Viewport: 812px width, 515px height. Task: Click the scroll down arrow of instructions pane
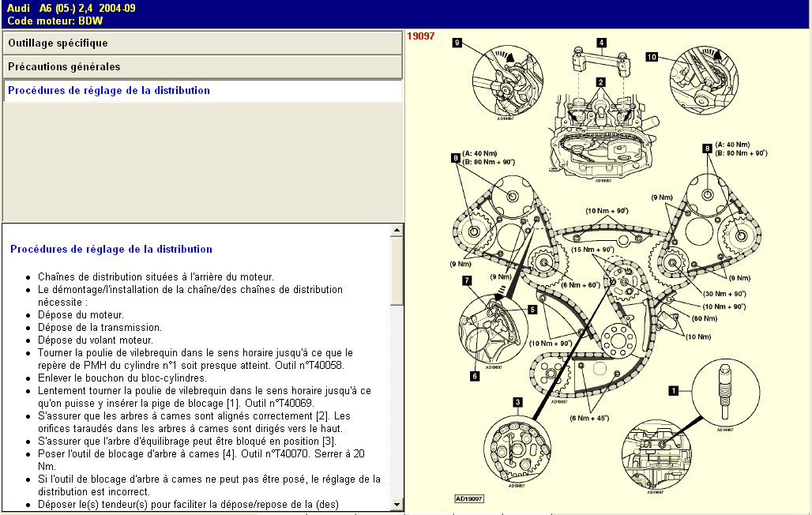pyautogui.click(x=397, y=504)
